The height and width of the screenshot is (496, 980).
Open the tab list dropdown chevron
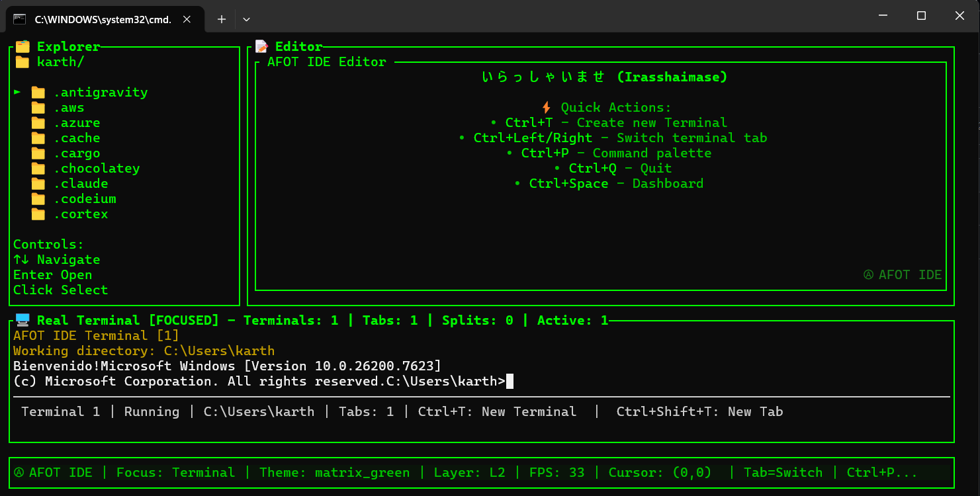point(245,19)
